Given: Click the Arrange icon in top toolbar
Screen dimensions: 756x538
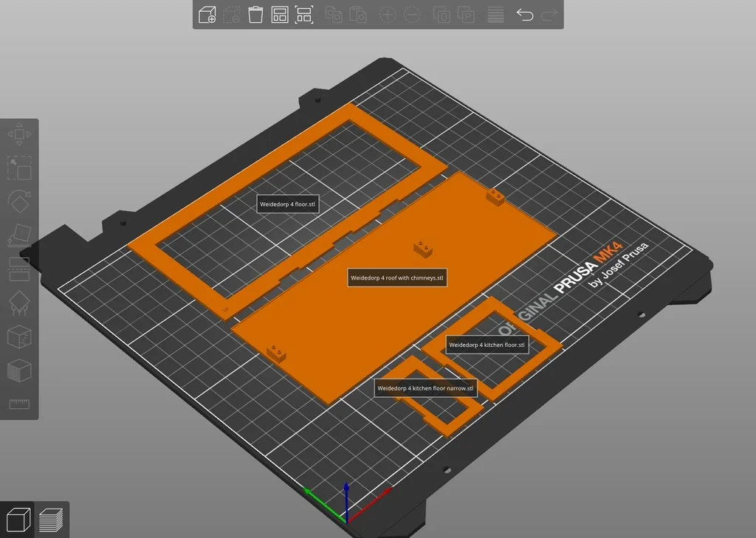Looking at the screenshot, I should click(280, 15).
